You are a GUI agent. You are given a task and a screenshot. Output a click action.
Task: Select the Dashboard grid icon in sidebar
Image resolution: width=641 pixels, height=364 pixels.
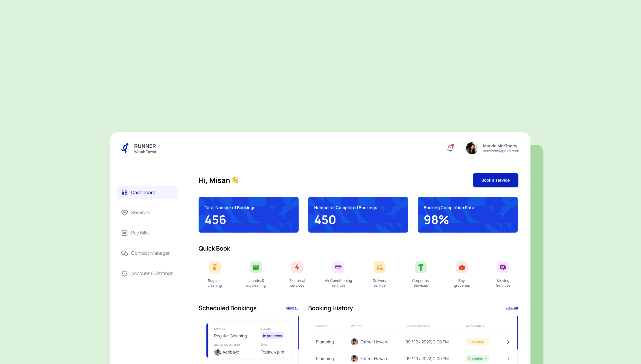[124, 192]
